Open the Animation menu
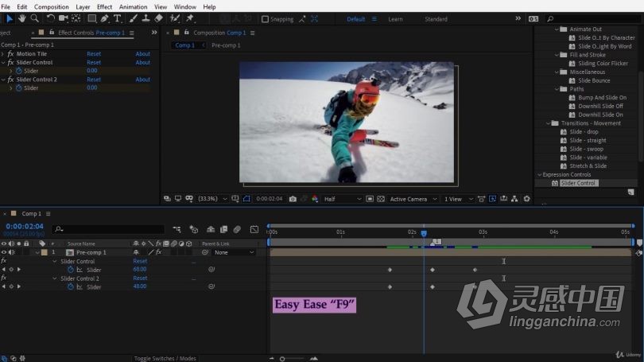The width and height of the screenshot is (644, 362). [133, 7]
